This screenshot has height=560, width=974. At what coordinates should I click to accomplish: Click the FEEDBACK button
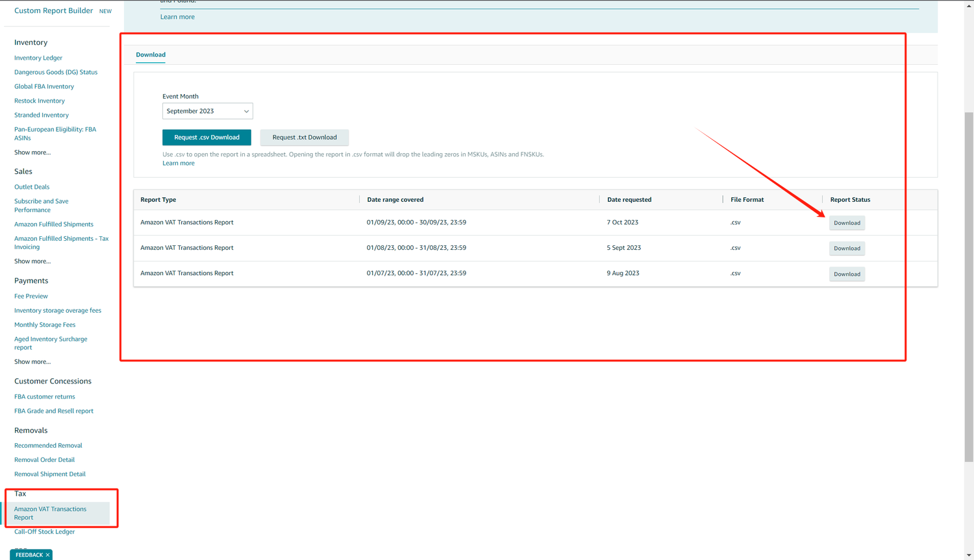click(x=29, y=555)
